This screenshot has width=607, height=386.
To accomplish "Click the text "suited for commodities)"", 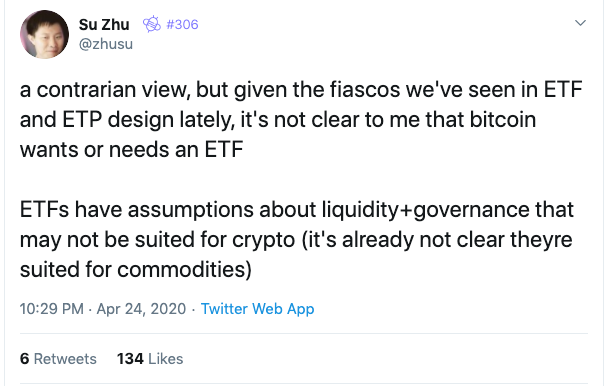I will (x=136, y=269).
